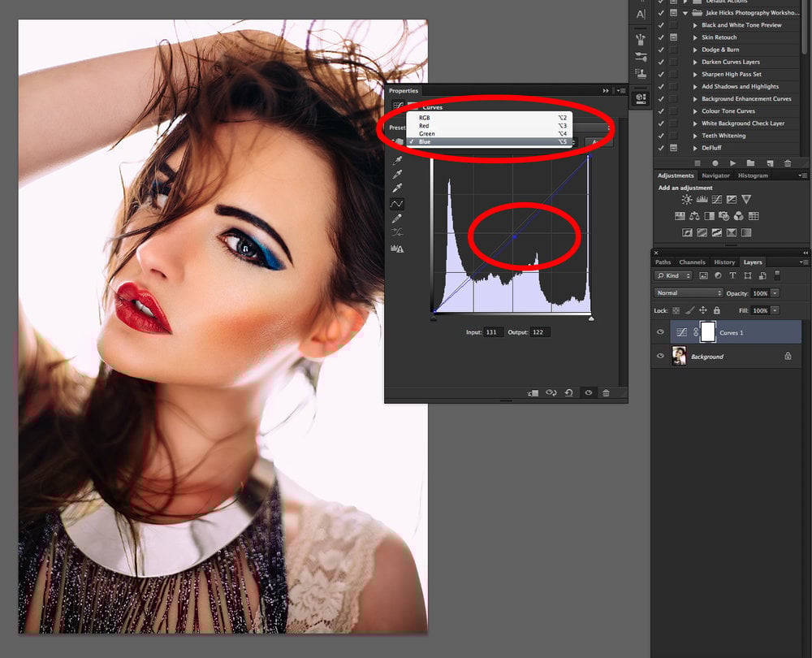Click the curve Input value field
Screen dimensions: 812x658
[494, 332]
